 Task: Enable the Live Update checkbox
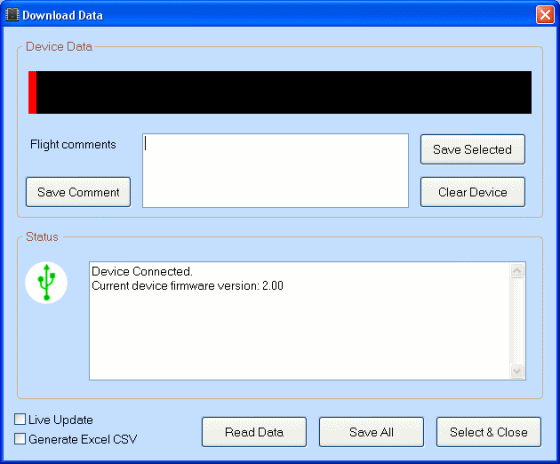pos(20,419)
